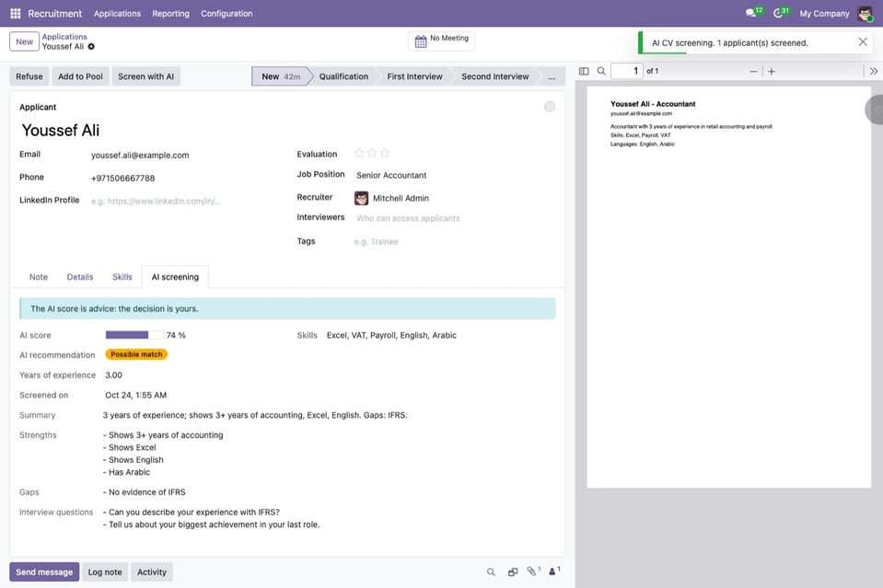Set evaluation to two stars

[x=372, y=153]
